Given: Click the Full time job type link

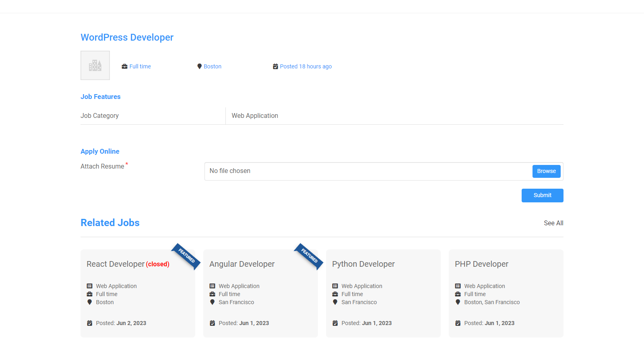Looking at the screenshot, I should (x=140, y=66).
